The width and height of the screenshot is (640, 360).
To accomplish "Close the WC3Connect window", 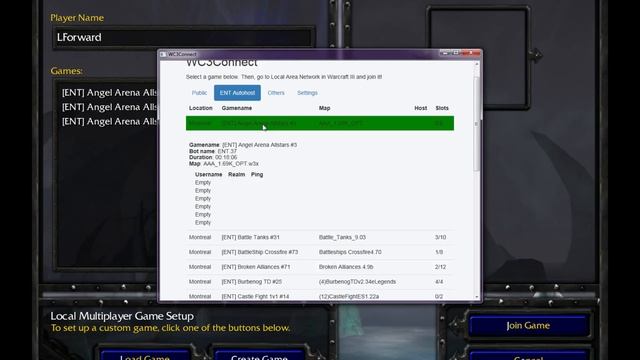I will tap(471, 53).
